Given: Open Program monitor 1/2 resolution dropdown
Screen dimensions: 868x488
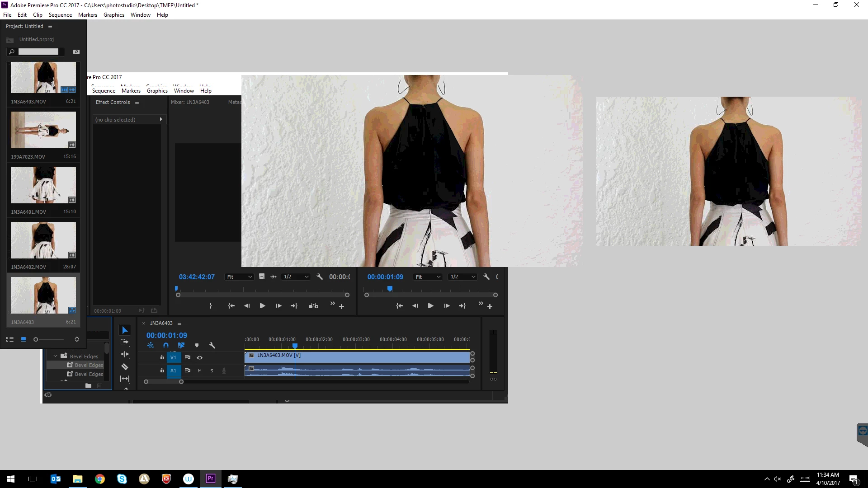Looking at the screenshot, I should coord(462,277).
